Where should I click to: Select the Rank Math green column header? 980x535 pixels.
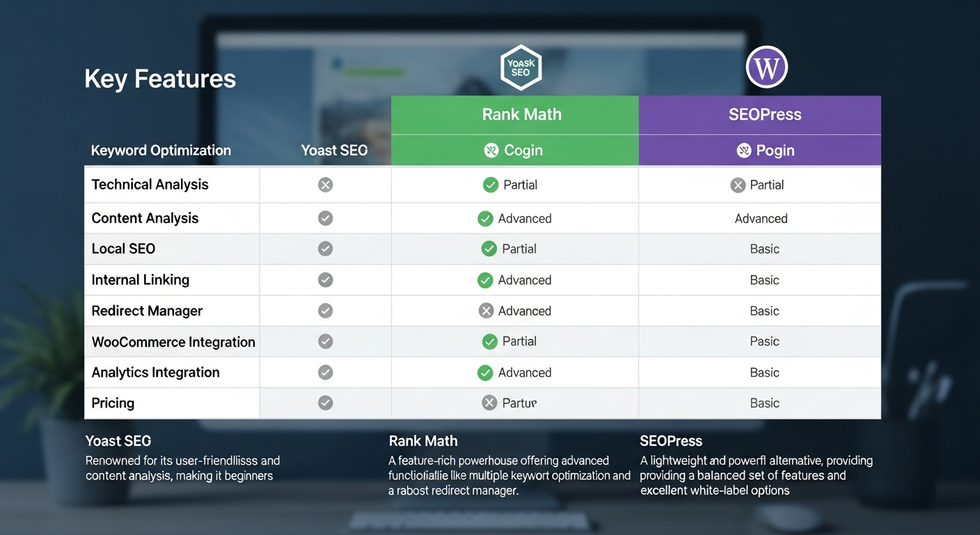click(x=515, y=115)
